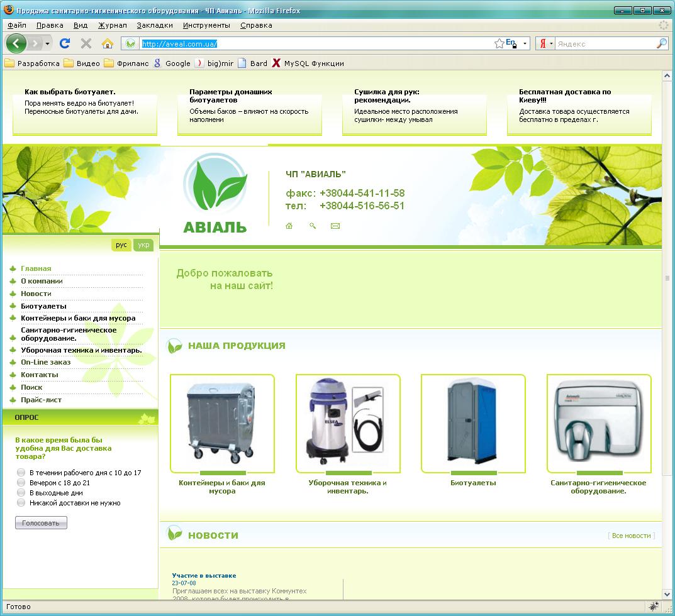Open the Инструменты menu
The height and width of the screenshot is (616, 675).
point(206,25)
